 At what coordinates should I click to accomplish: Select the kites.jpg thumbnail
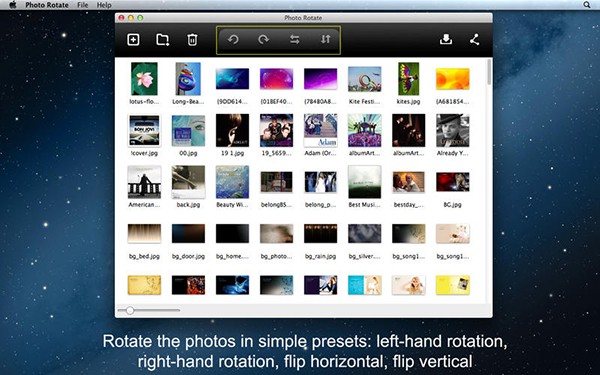pyautogui.click(x=408, y=79)
